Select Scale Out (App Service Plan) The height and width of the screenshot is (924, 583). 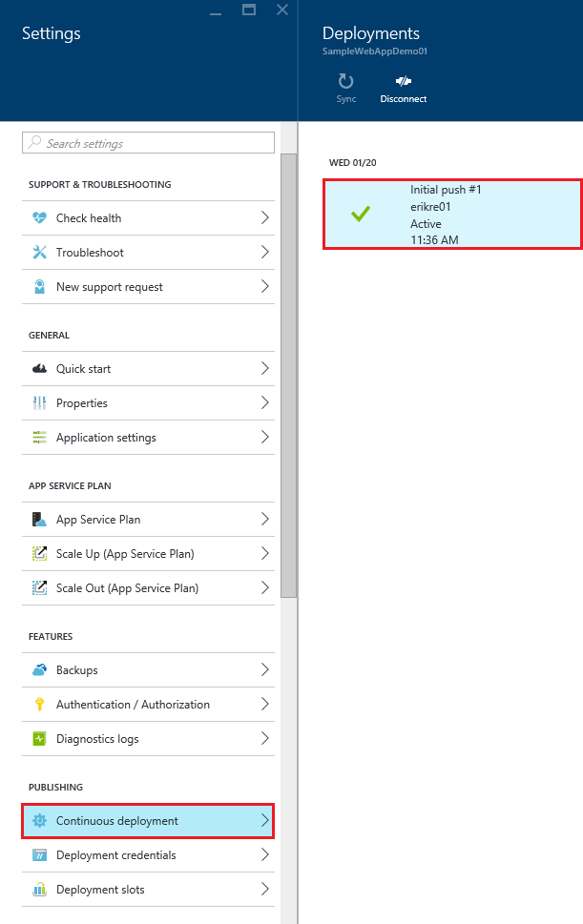[148, 588]
